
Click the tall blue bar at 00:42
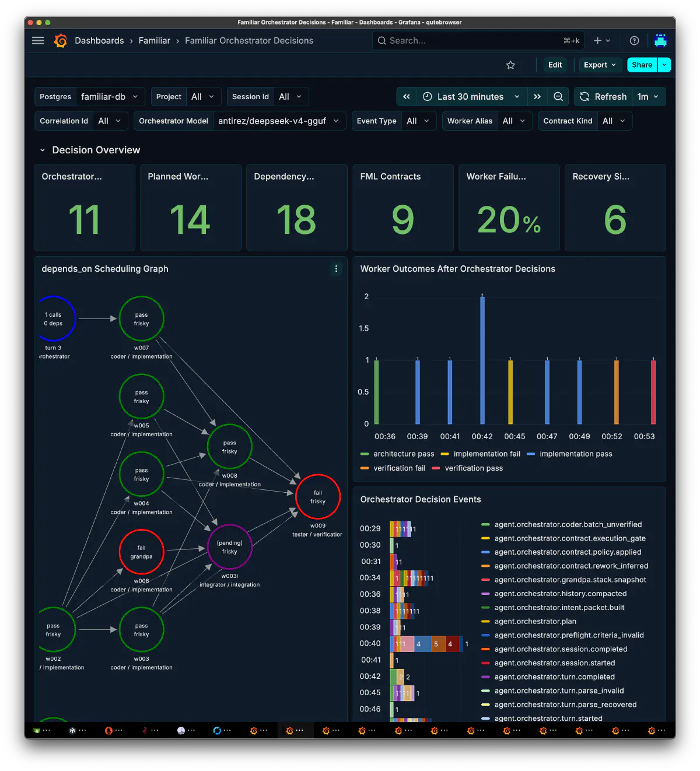(482, 360)
